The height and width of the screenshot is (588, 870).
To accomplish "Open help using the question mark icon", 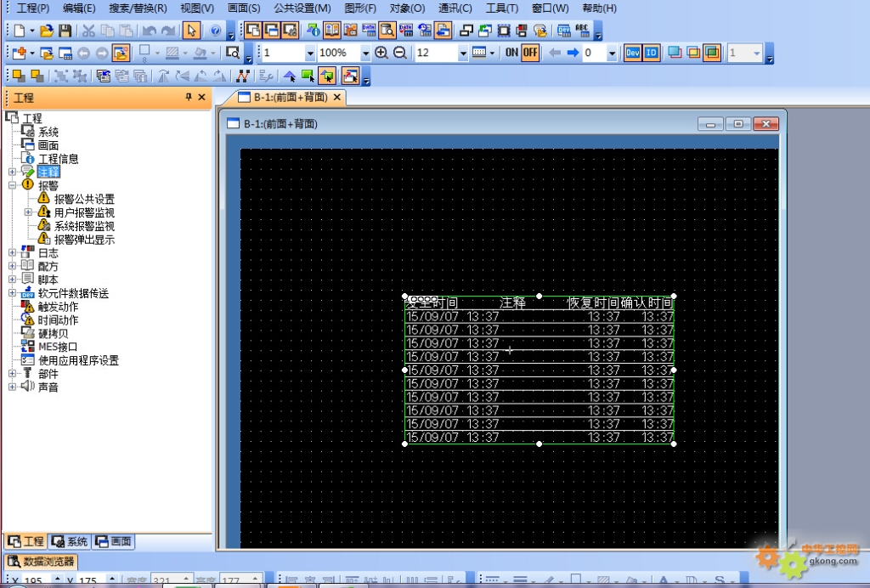I will (215, 31).
